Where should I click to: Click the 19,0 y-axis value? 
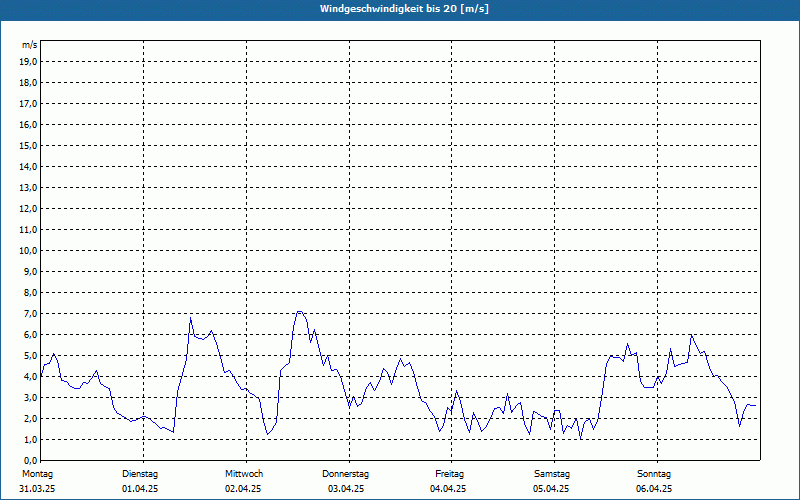(x=29, y=61)
